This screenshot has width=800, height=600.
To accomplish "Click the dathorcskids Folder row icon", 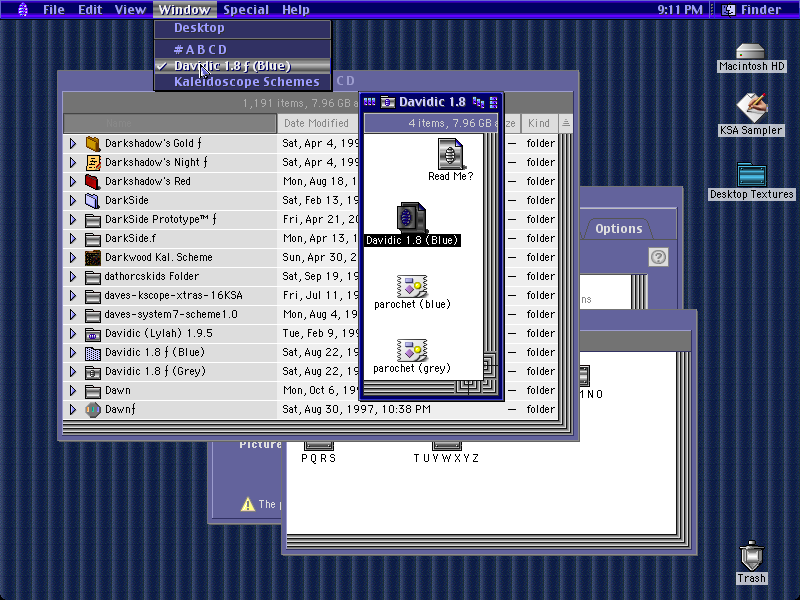I will pos(92,277).
